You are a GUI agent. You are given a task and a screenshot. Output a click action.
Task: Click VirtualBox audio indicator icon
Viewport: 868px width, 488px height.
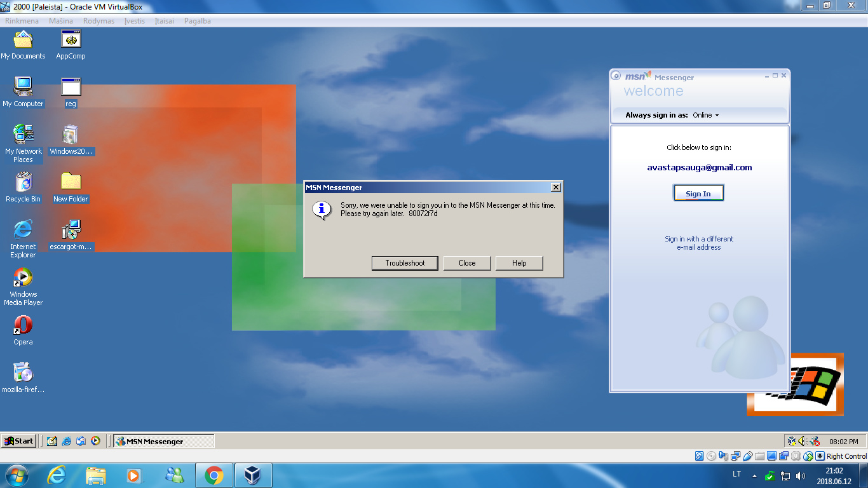pos(723,456)
